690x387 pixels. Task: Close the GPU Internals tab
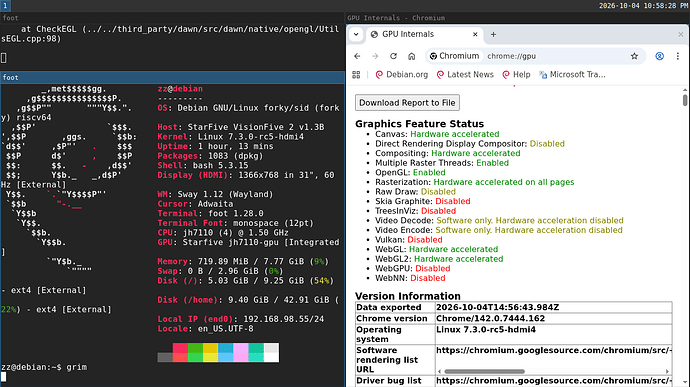[475, 34]
